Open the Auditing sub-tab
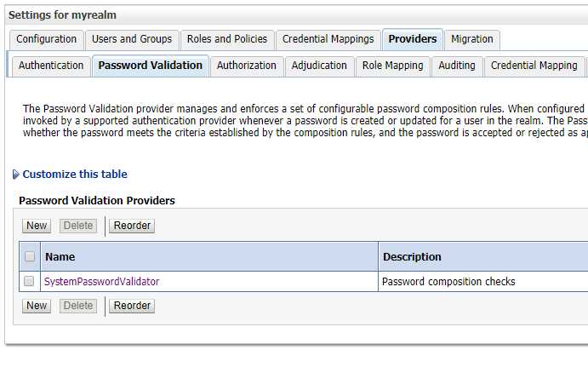 pyautogui.click(x=457, y=66)
